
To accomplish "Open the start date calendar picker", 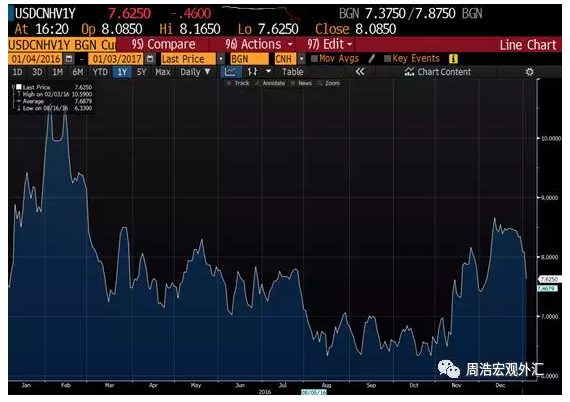I will pos(69,59).
